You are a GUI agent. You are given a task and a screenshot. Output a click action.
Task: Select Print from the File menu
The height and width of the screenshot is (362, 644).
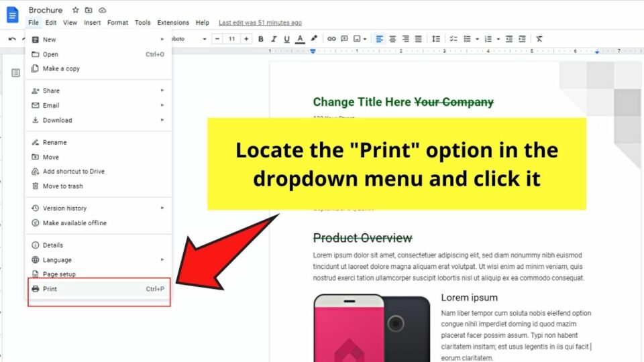pyautogui.click(x=99, y=289)
